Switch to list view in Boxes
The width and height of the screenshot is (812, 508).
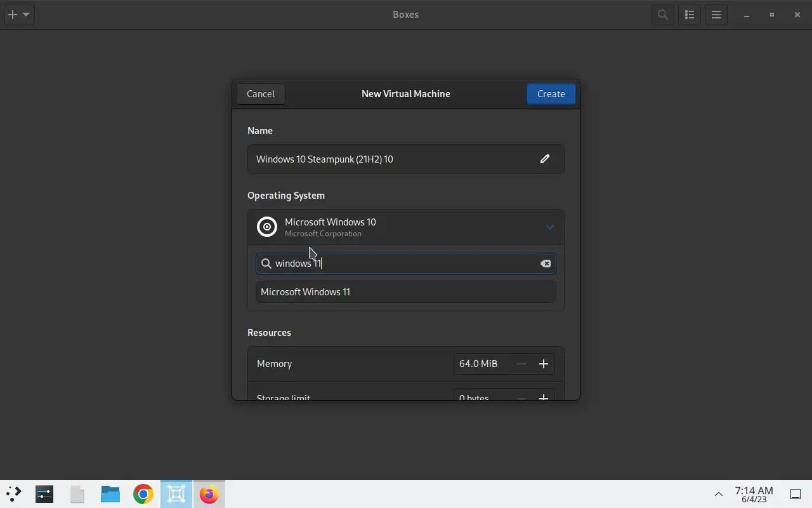[690, 15]
